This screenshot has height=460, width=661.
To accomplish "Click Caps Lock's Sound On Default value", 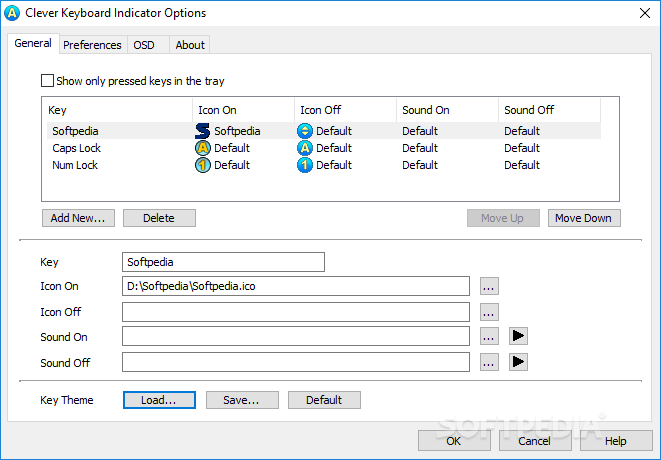I will (x=420, y=148).
